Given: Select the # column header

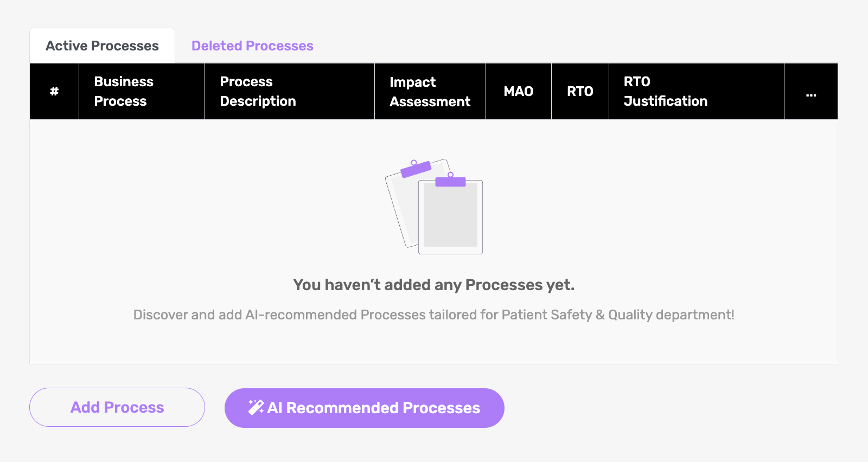Looking at the screenshot, I should (x=54, y=91).
